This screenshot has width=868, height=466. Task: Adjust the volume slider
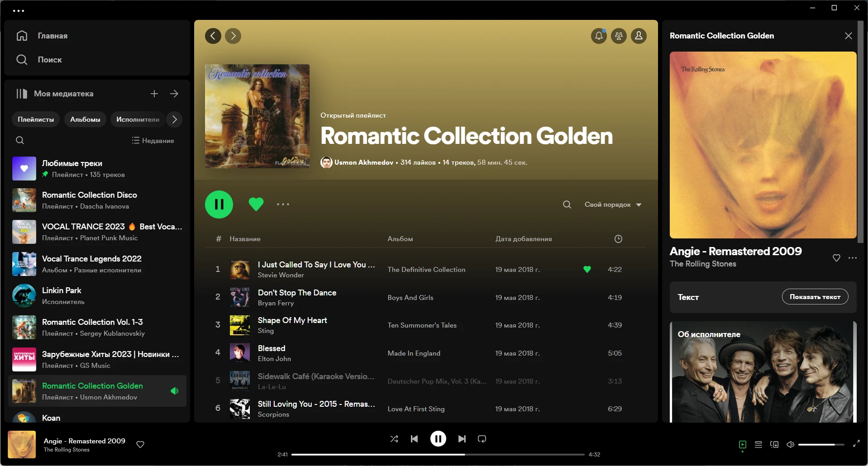(x=821, y=445)
